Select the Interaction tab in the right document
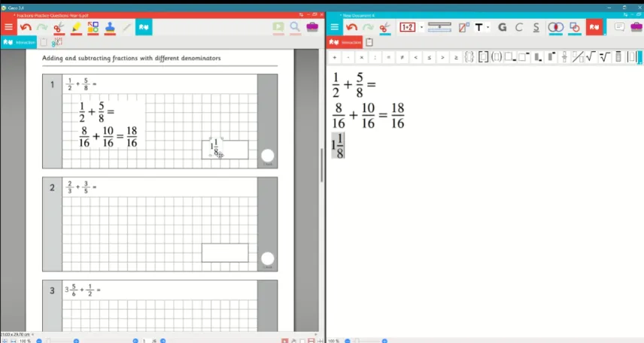Screen dimensions: 644x343 click(x=345, y=42)
